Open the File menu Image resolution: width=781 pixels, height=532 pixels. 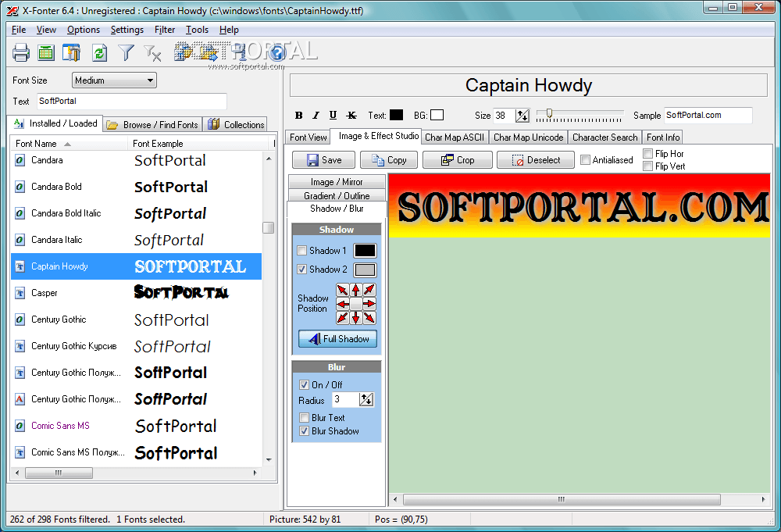[19, 30]
